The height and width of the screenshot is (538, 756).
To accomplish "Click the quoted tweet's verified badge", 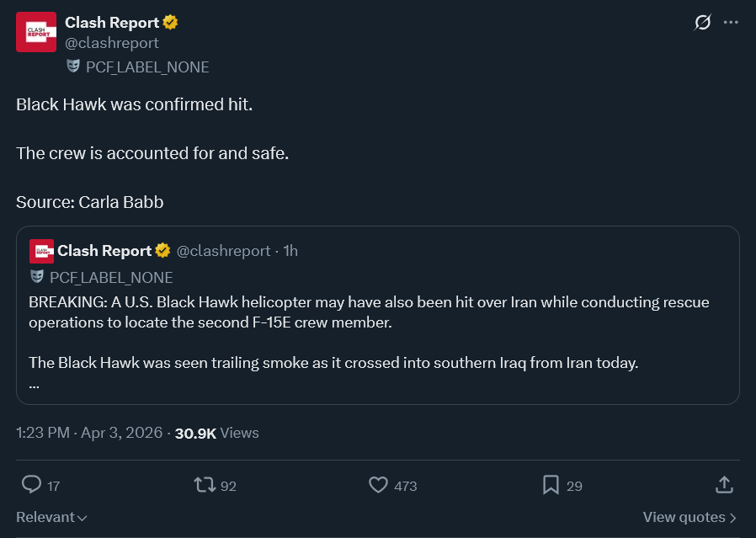I will [162, 251].
